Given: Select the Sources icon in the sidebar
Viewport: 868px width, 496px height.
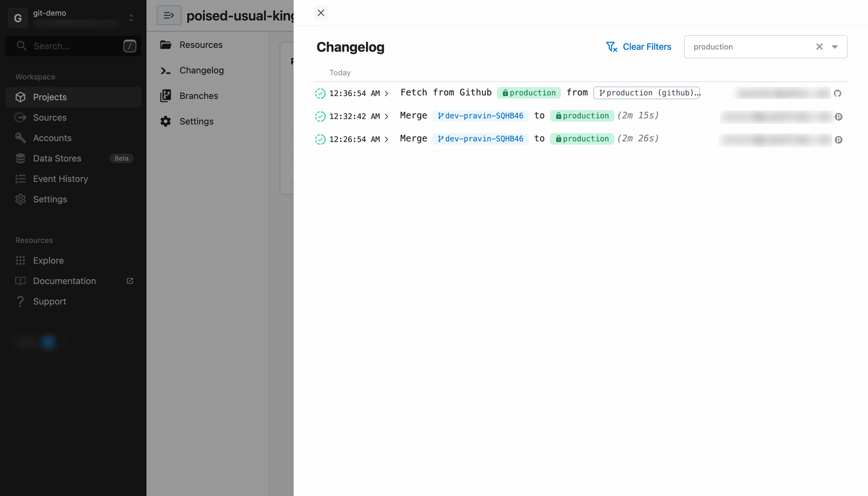Looking at the screenshot, I should [20, 117].
